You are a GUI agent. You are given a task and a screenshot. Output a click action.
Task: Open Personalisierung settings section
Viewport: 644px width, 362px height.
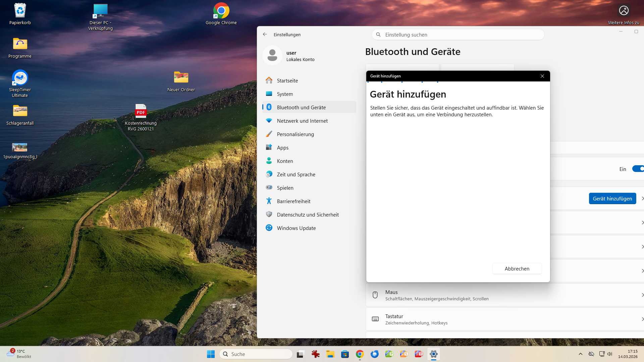pos(295,134)
